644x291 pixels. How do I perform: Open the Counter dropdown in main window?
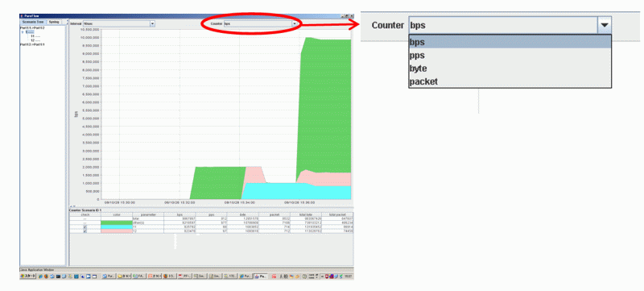pos(260,24)
